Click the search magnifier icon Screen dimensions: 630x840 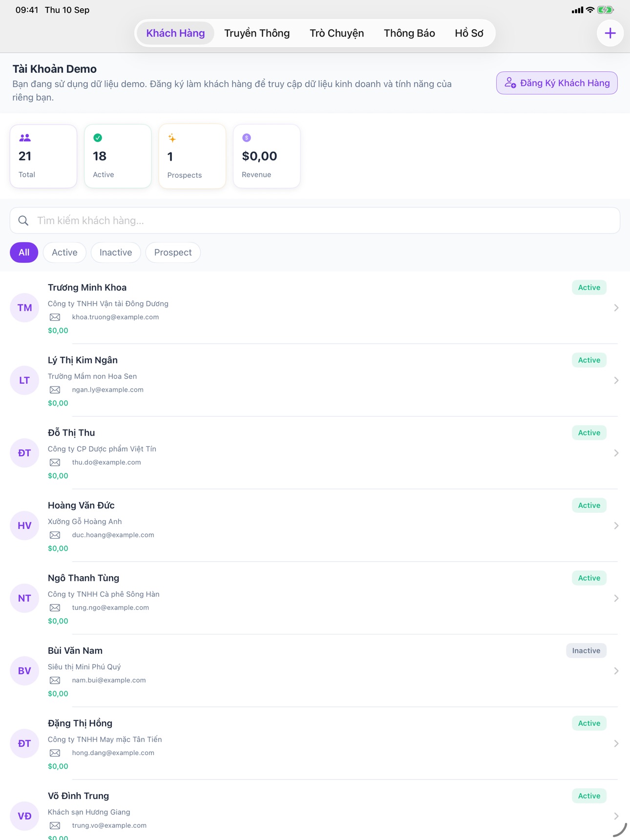[x=23, y=221]
